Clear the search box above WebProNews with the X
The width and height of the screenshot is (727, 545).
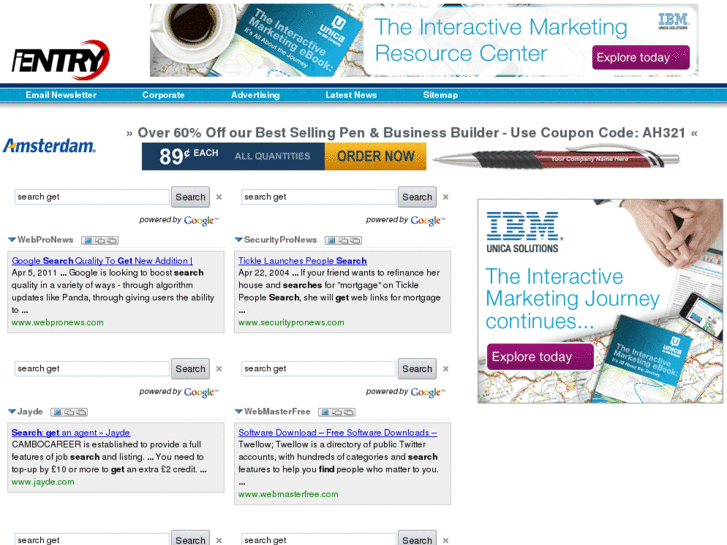click(x=219, y=197)
